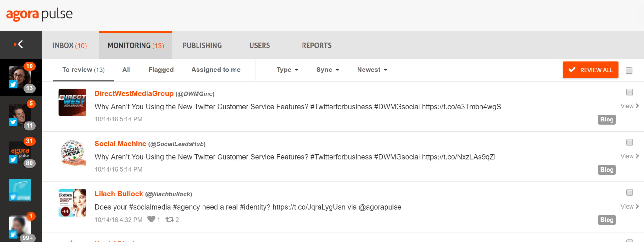
Task: Open Social Machine profile name link
Action: (x=120, y=144)
